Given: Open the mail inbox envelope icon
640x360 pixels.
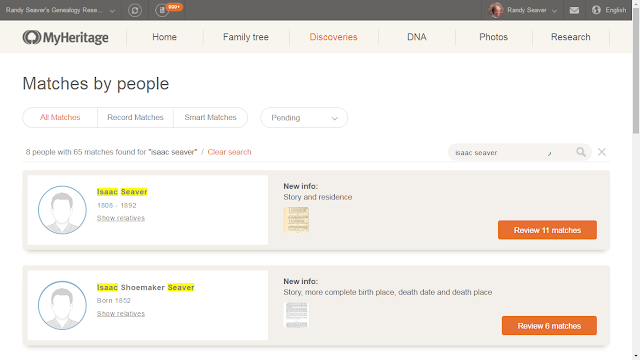Looking at the screenshot, I should 574,10.
